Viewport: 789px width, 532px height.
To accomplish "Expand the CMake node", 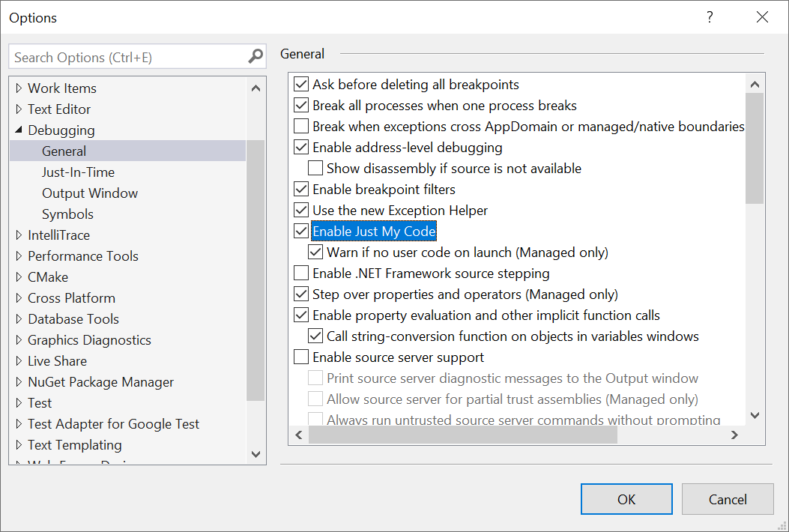I will (19, 276).
